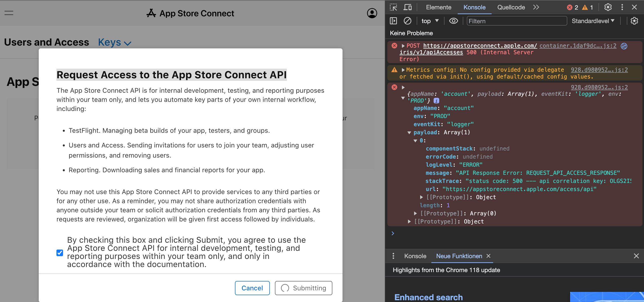Clear the console with the ban icon

coord(407,21)
